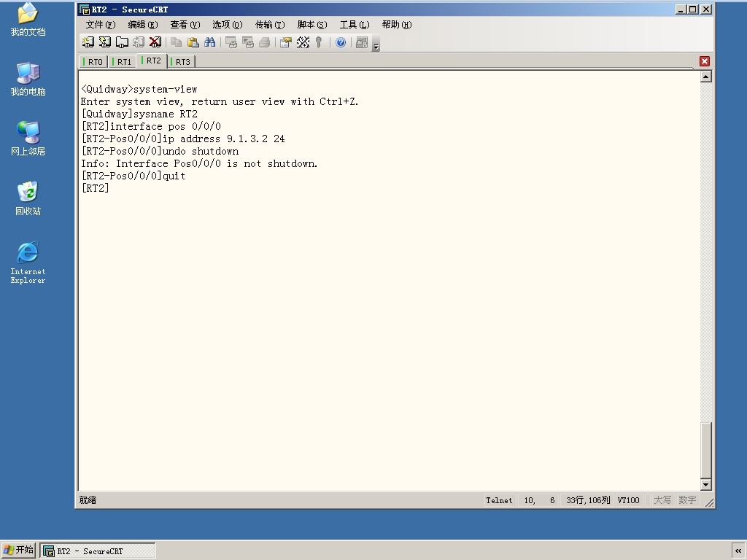Image resolution: width=747 pixels, height=560 pixels.
Task: Click the Disconnect red X icon
Action: (x=155, y=42)
